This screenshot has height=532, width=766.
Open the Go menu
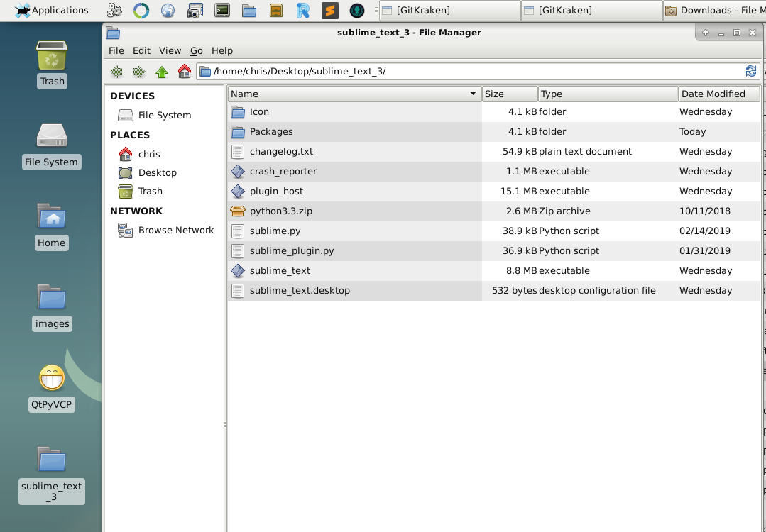[197, 51]
